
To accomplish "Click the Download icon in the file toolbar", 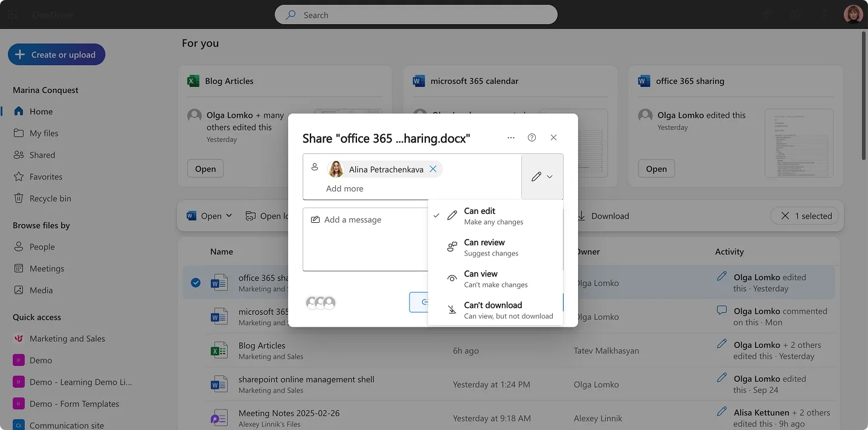I will (581, 216).
